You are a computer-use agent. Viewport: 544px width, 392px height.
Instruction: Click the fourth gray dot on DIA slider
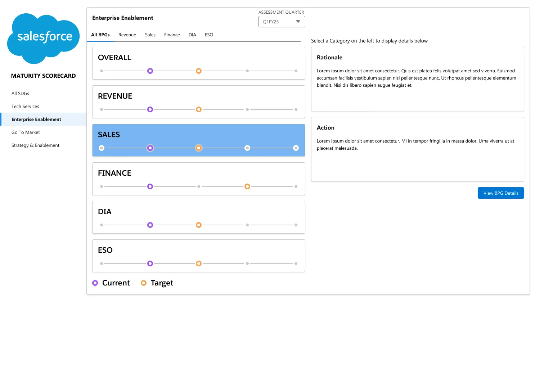pos(247,225)
